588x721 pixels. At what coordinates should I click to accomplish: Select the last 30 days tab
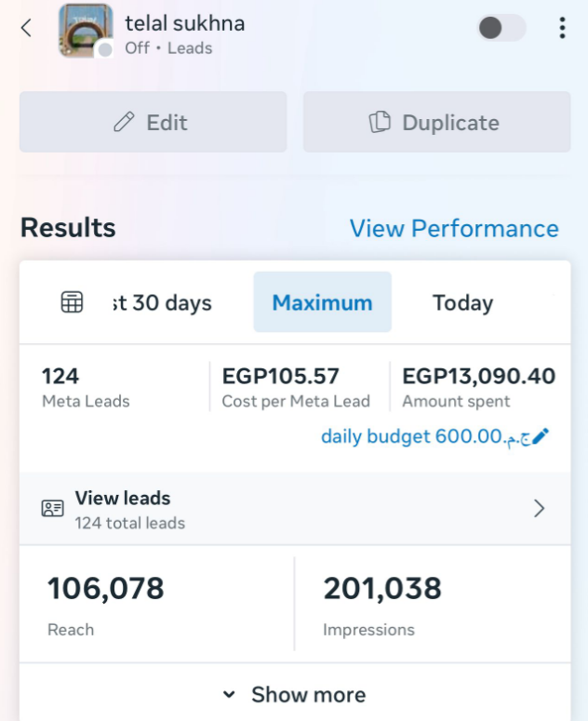[163, 302]
